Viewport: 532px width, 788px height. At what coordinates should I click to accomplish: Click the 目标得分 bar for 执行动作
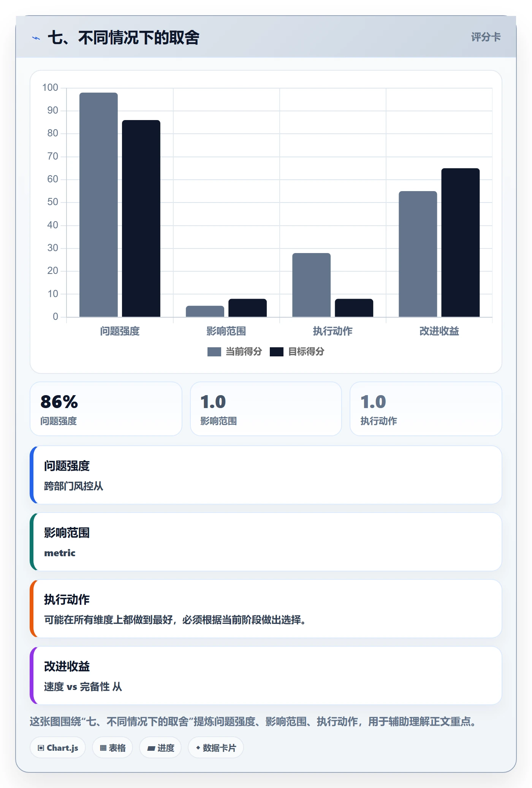click(x=354, y=308)
